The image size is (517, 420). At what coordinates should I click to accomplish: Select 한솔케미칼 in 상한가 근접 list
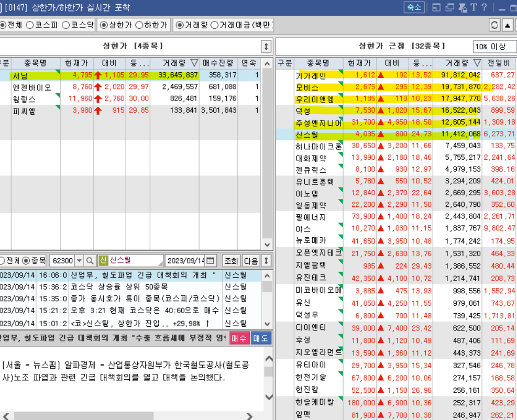[397, 403]
